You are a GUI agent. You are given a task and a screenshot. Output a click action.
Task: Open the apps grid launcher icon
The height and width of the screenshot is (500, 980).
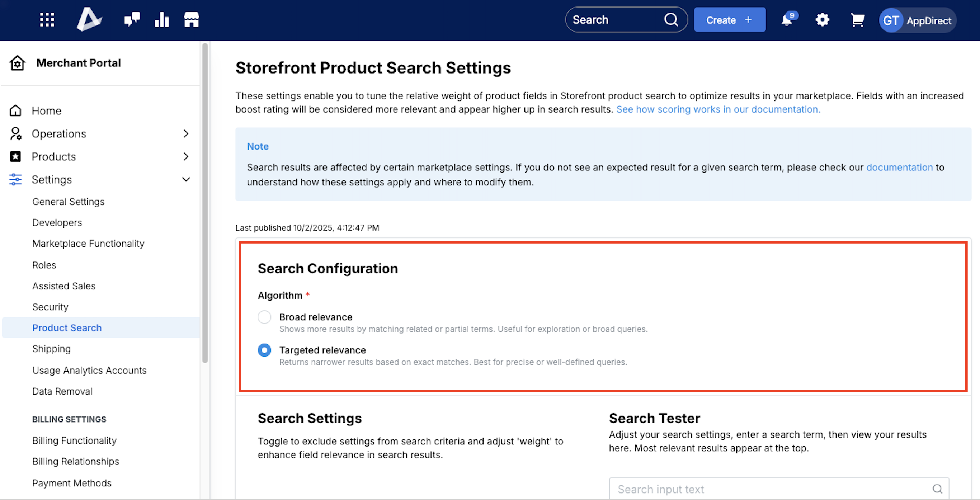pyautogui.click(x=47, y=20)
